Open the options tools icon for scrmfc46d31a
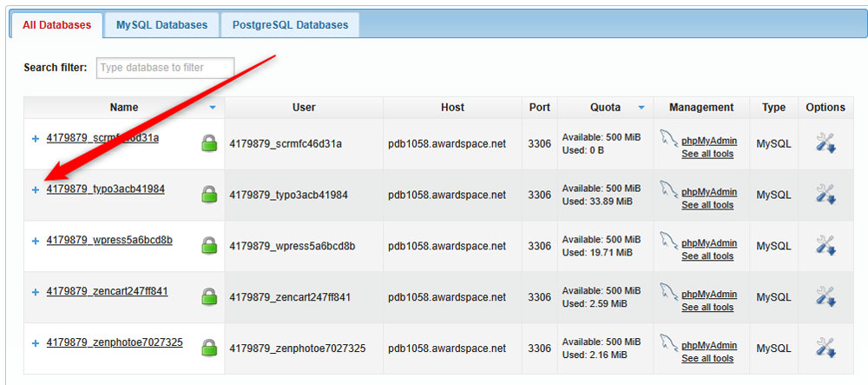This screenshot has width=868, height=385. click(825, 143)
